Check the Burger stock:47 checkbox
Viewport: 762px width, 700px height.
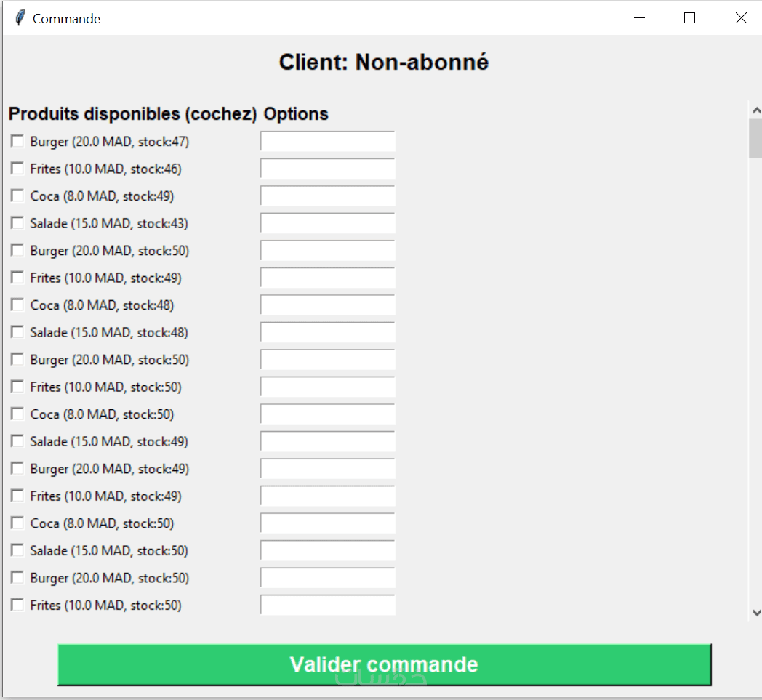click(x=17, y=141)
